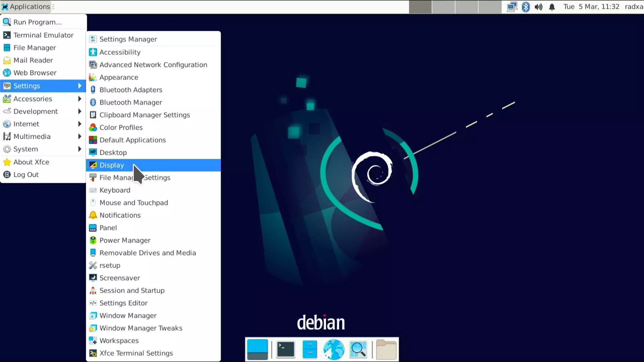Click the web browser taskbar icon
This screenshot has width=644, height=362.
pyautogui.click(x=333, y=349)
